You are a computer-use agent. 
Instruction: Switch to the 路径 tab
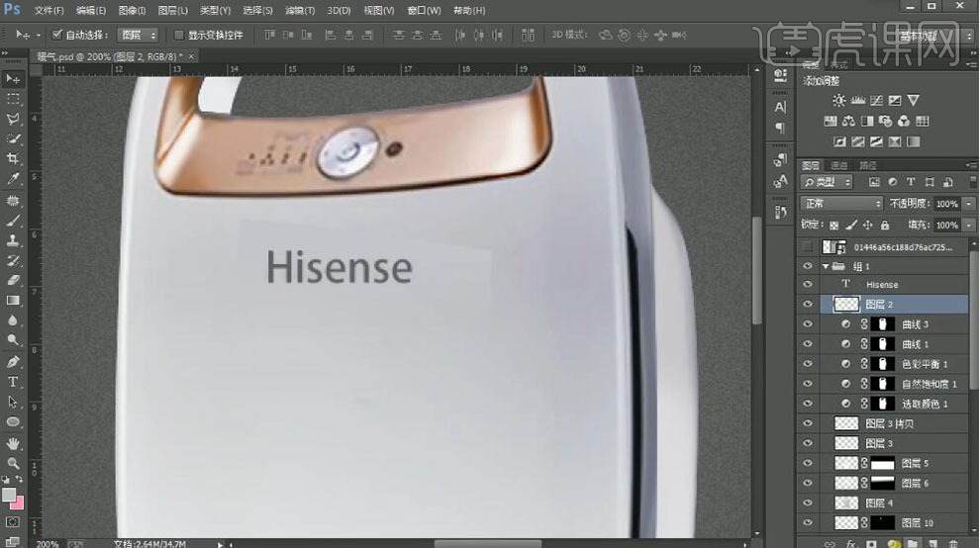(868, 165)
